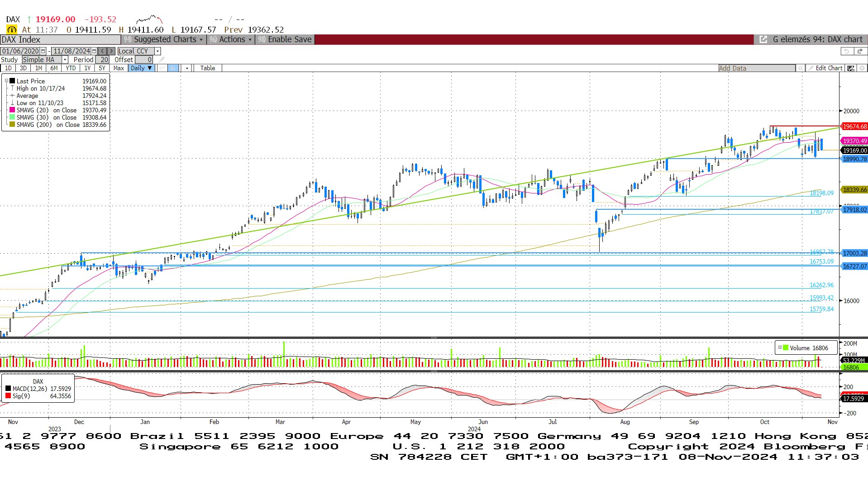The image size is (868, 482).
Task: Switch to Table view
Action: pos(208,68)
